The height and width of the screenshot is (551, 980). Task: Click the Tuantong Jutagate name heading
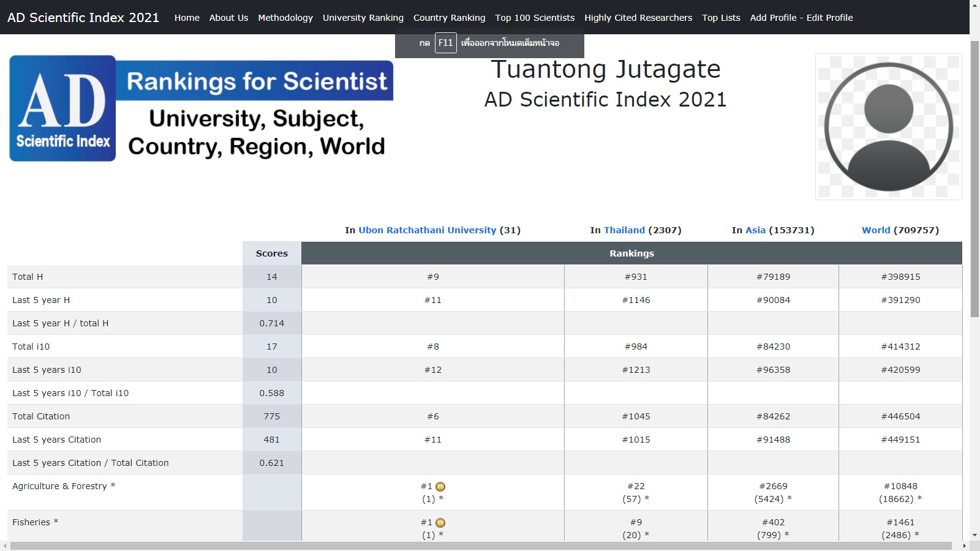[x=605, y=69]
